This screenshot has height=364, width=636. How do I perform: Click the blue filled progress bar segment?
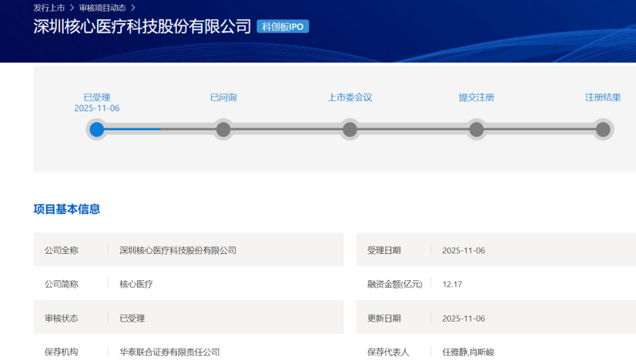pyautogui.click(x=132, y=129)
